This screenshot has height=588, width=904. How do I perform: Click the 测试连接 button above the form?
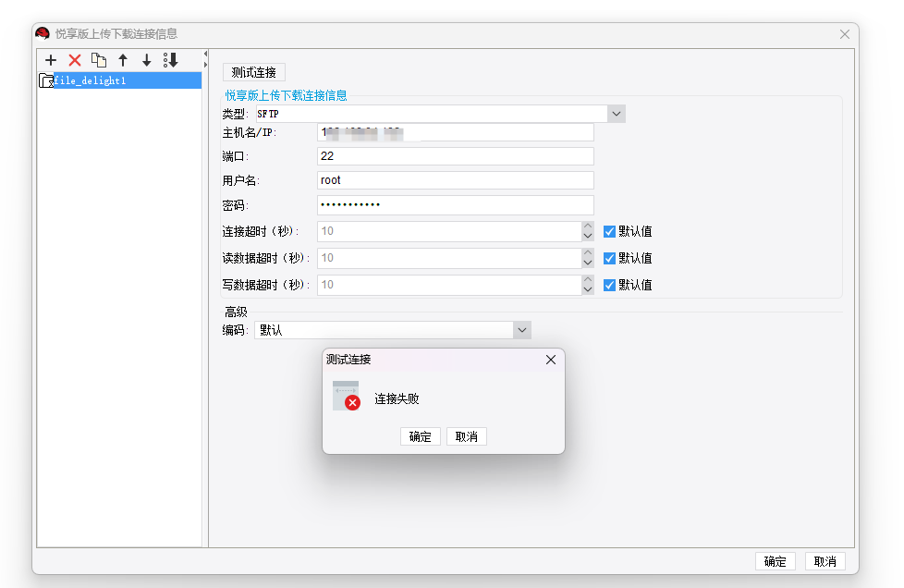pos(253,73)
